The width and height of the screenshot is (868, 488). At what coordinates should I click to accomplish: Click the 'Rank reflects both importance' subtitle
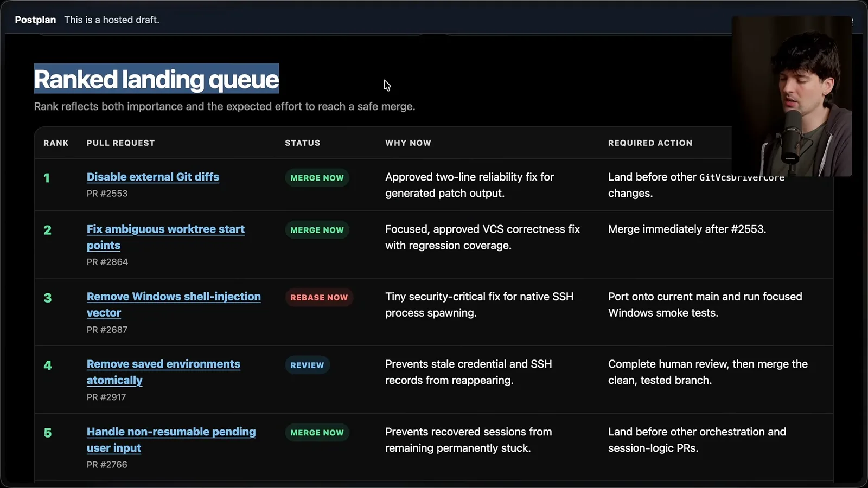(x=225, y=106)
